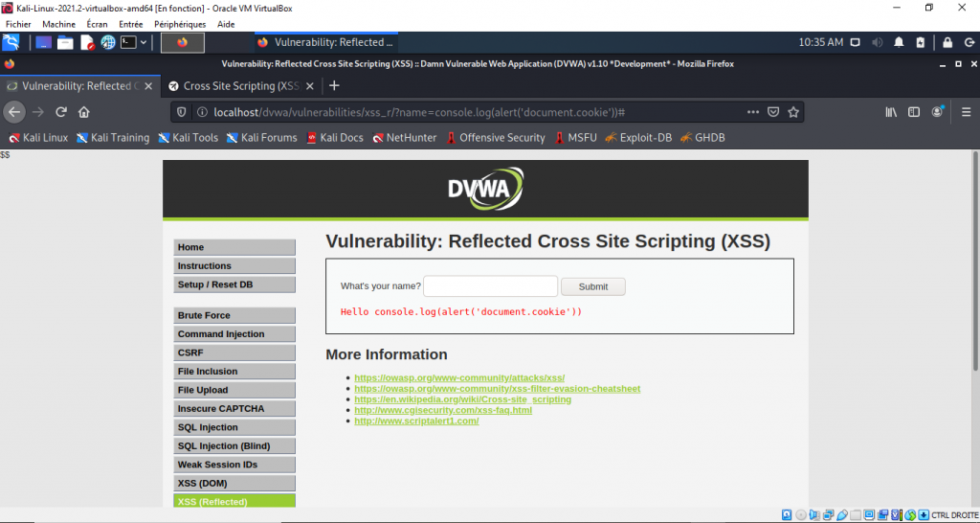Open notifications bell in Kali panel
980x523 pixels.
coord(899,42)
